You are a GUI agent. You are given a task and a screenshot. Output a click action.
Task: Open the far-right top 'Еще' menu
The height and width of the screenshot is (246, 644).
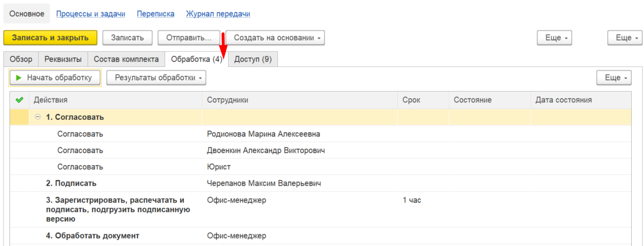[x=624, y=38]
